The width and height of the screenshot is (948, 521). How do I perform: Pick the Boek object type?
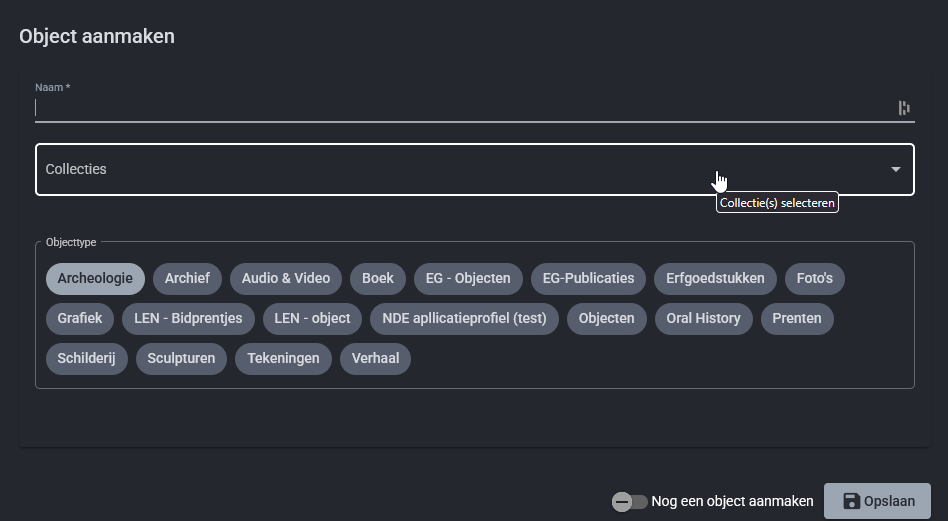[x=378, y=278]
